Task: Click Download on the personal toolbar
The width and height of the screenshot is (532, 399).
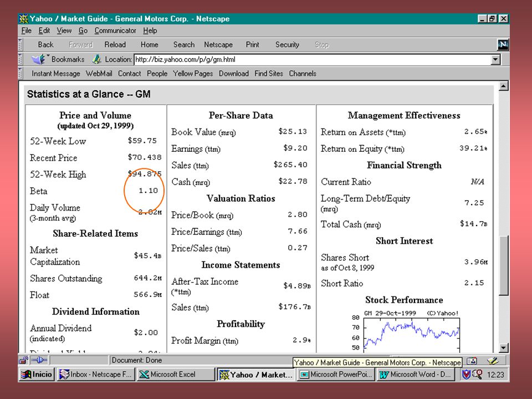Action: 233,73
